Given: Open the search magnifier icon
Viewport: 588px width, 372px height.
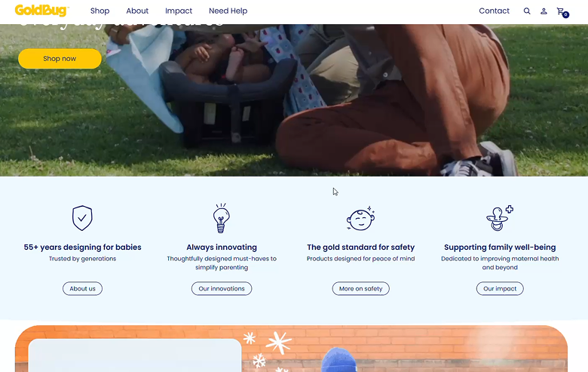Looking at the screenshot, I should click(x=527, y=11).
